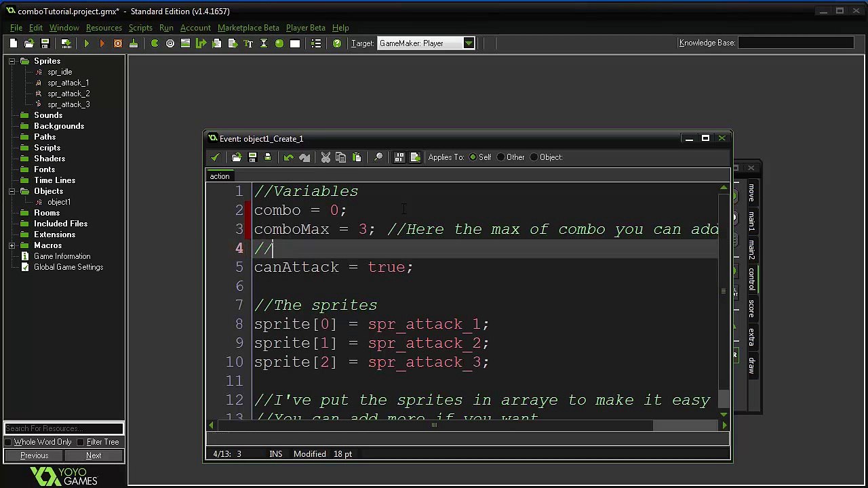Viewport: 868px width, 488px height.
Task: Create a sprite using the pacman icon
Action: pos(155,43)
